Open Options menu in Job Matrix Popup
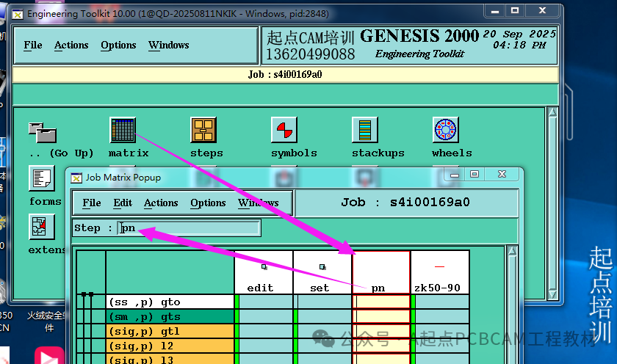The image size is (617, 364). tap(208, 203)
